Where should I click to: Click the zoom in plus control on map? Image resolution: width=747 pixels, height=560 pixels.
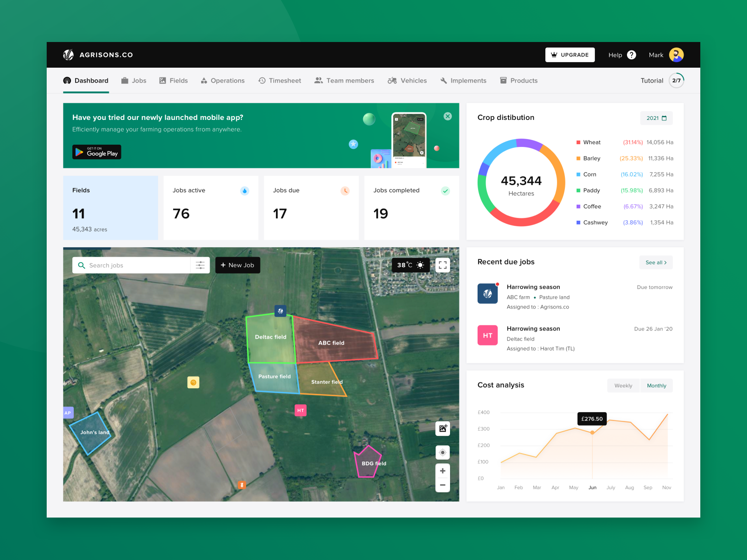(x=442, y=470)
